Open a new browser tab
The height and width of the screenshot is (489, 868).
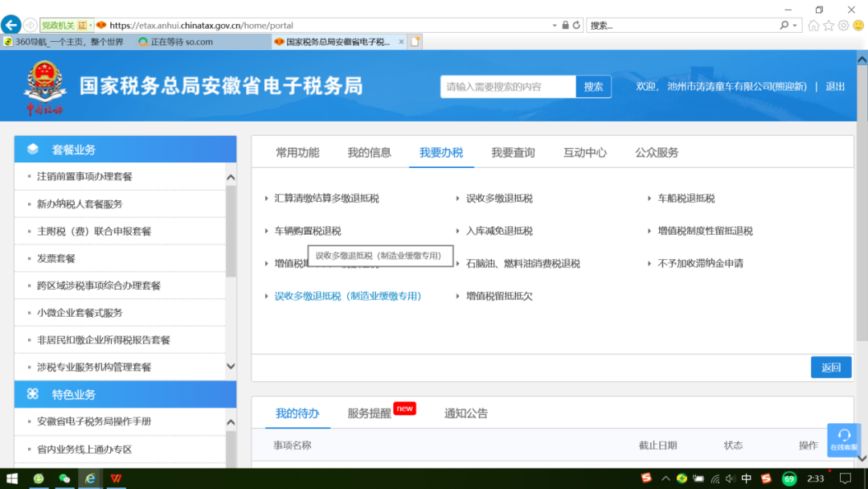[x=415, y=42]
